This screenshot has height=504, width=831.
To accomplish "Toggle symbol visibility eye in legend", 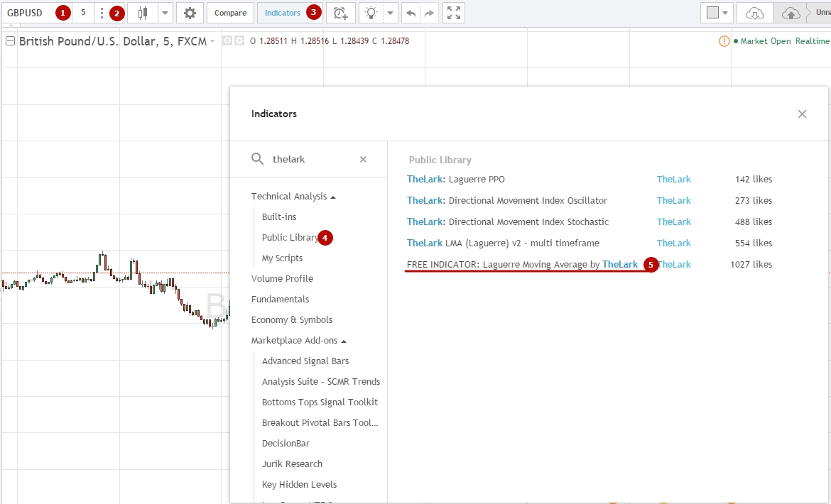I will (227, 40).
